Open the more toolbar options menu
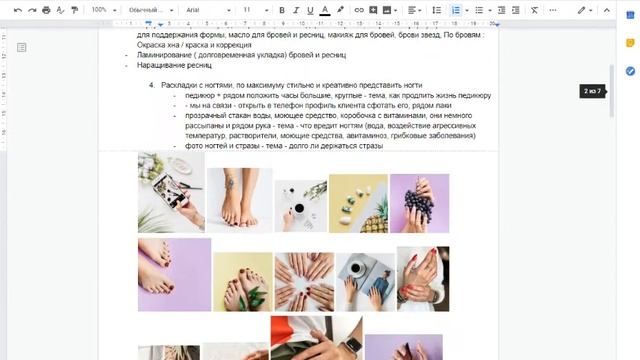The height and width of the screenshot is (360, 640). coord(553,10)
